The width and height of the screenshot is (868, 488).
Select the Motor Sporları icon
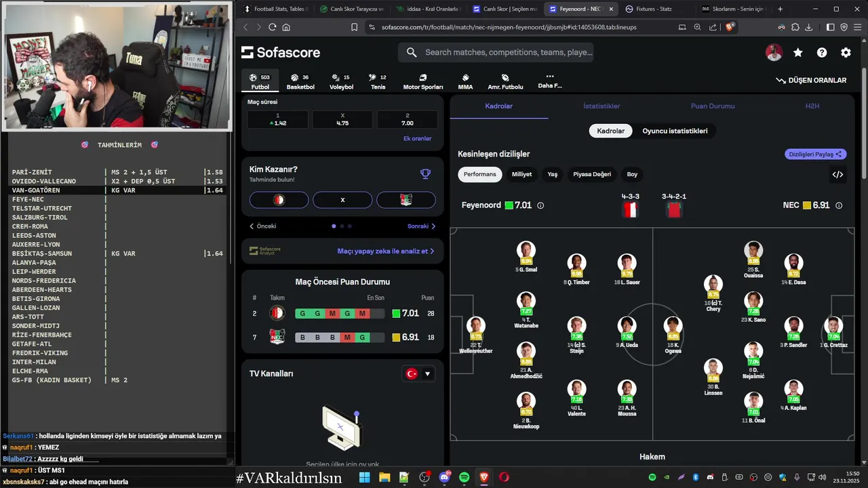[423, 81]
